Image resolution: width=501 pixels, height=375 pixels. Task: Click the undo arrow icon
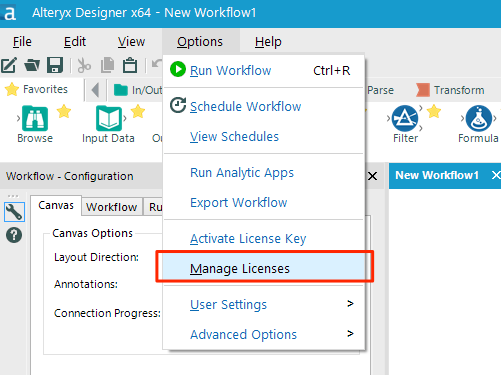157,63
